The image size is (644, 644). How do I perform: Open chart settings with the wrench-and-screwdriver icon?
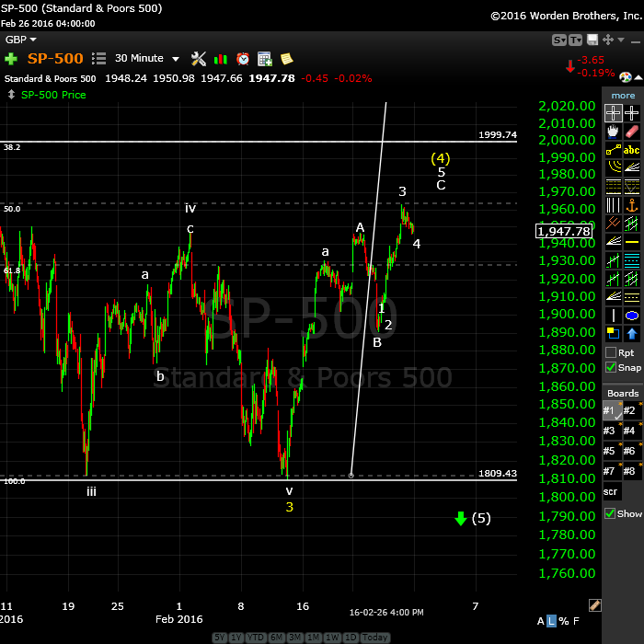click(199, 59)
